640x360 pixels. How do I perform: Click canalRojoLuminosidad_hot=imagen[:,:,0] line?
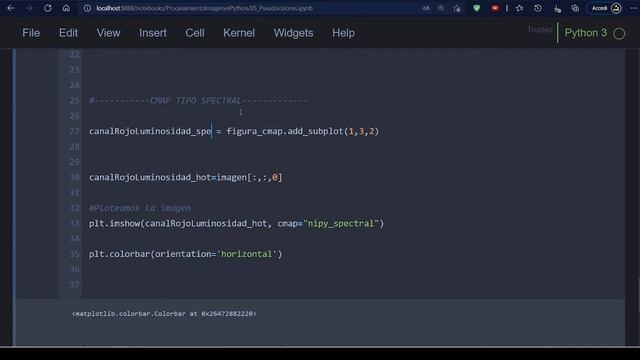click(186, 177)
